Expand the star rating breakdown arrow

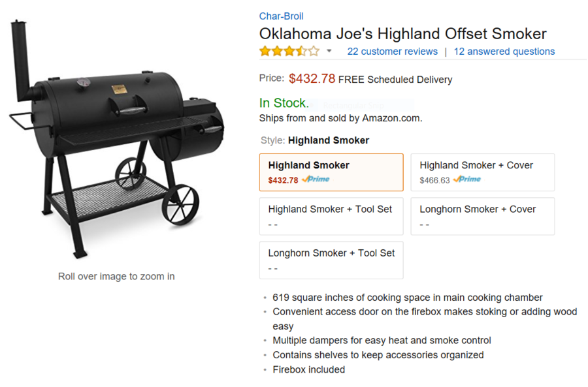329,52
